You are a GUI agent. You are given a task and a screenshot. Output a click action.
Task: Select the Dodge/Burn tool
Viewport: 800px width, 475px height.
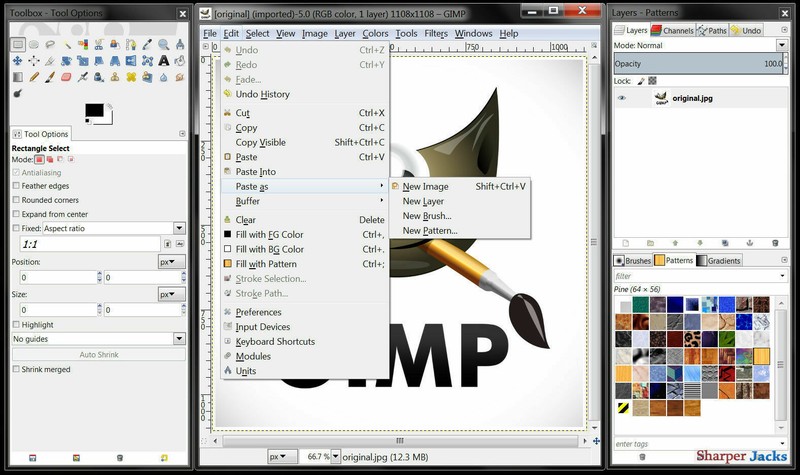point(18,93)
